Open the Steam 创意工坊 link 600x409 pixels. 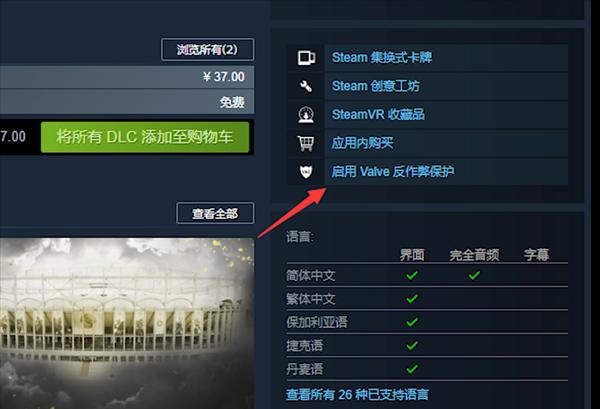[x=375, y=86]
